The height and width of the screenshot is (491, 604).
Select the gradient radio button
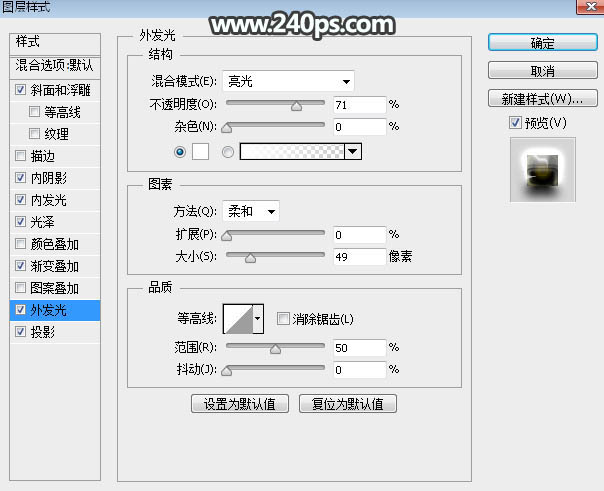pyautogui.click(x=228, y=152)
